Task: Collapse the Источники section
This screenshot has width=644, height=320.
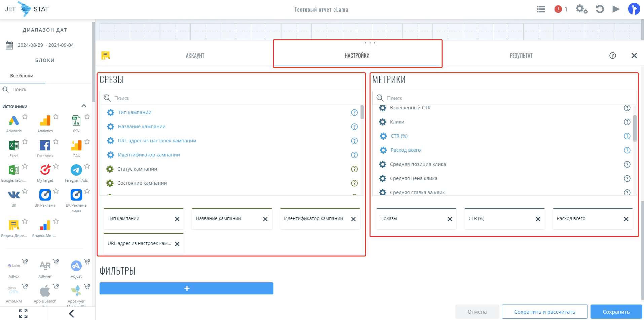Action: tap(84, 106)
